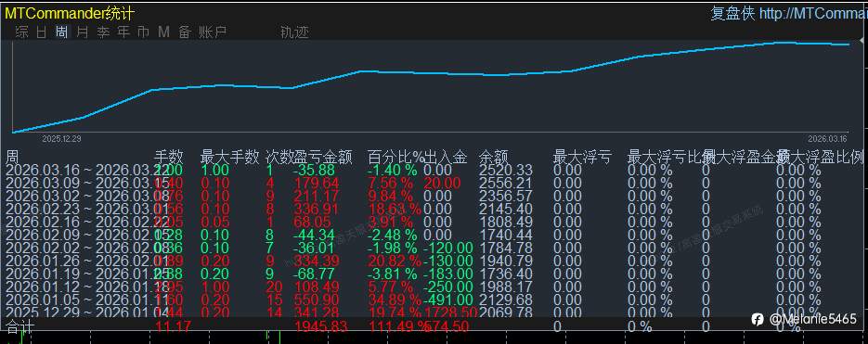Click the 2025.12.29 chart start date label
The height and width of the screenshot is (344, 868).
click(x=61, y=139)
